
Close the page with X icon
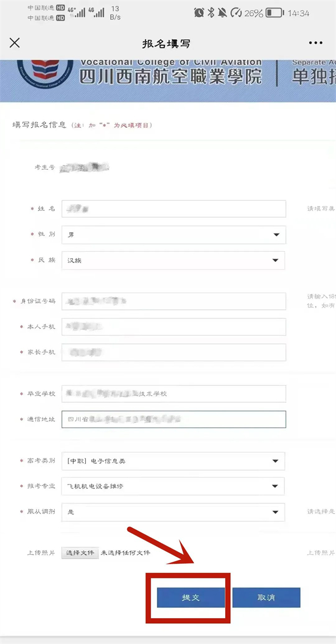tap(15, 43)
